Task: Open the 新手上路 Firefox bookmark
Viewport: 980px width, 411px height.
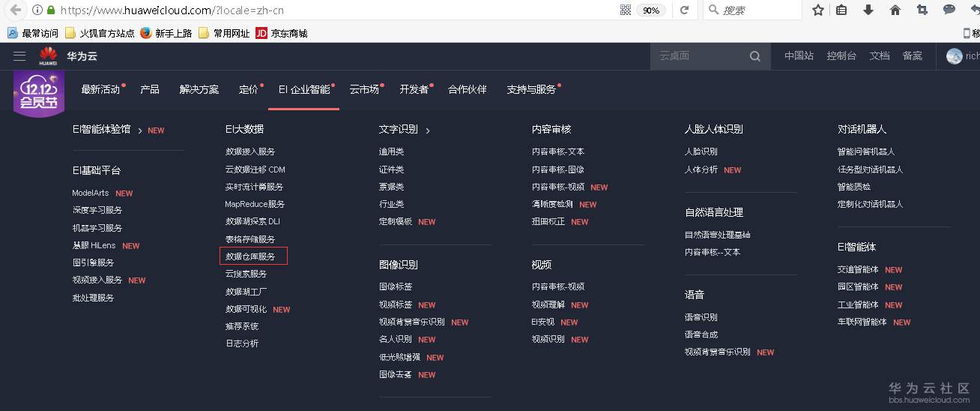Action: (166, 33)
